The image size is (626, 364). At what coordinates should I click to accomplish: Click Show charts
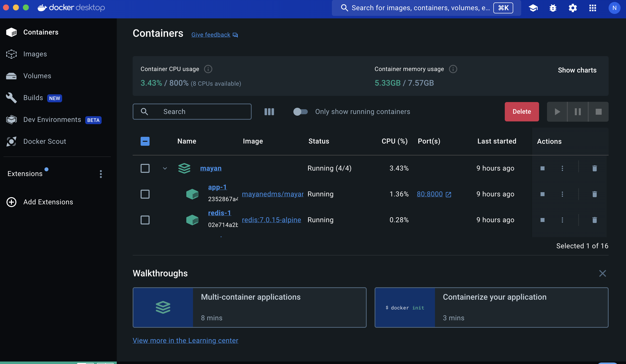tap(577, 70)
